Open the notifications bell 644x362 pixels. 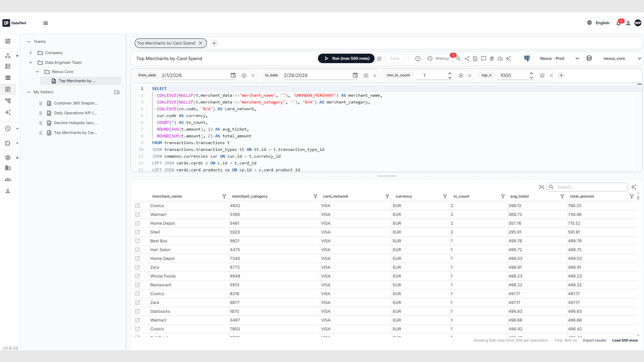pyautogui.click(x=619, y=23)
